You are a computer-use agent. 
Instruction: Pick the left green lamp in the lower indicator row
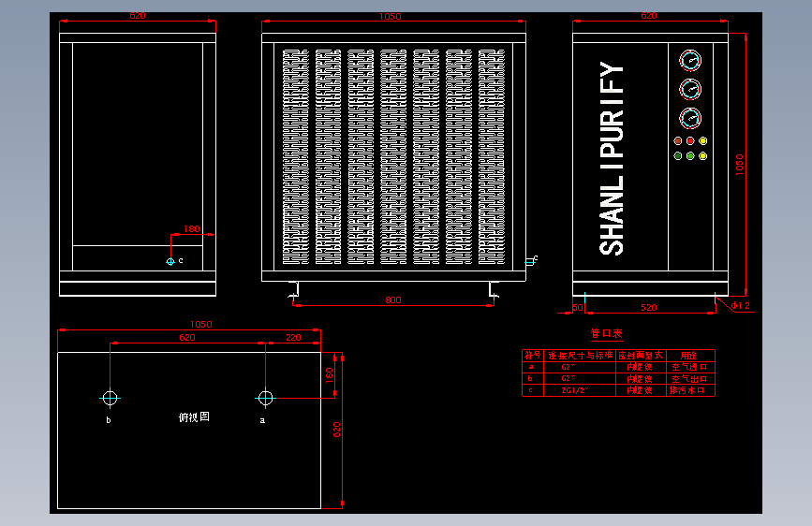678,155
